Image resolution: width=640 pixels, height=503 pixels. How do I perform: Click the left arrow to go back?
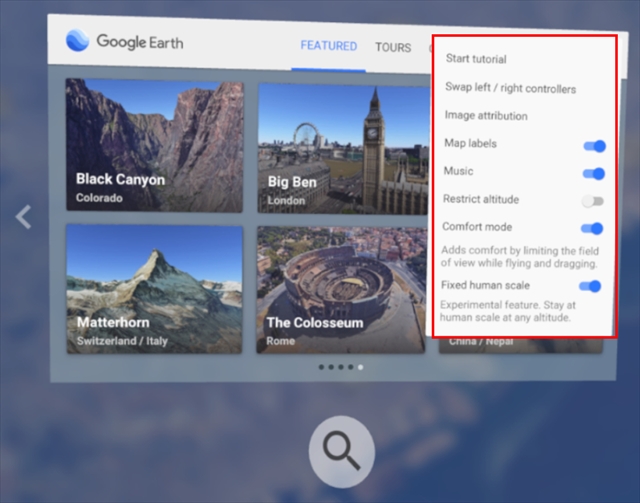point(24,216)
